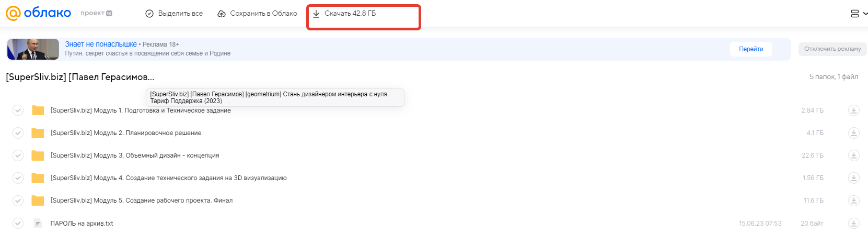Click the folder icon of Модуль 4
The width and height of the screenshot is (868, 246).
(x=38, y=178)
